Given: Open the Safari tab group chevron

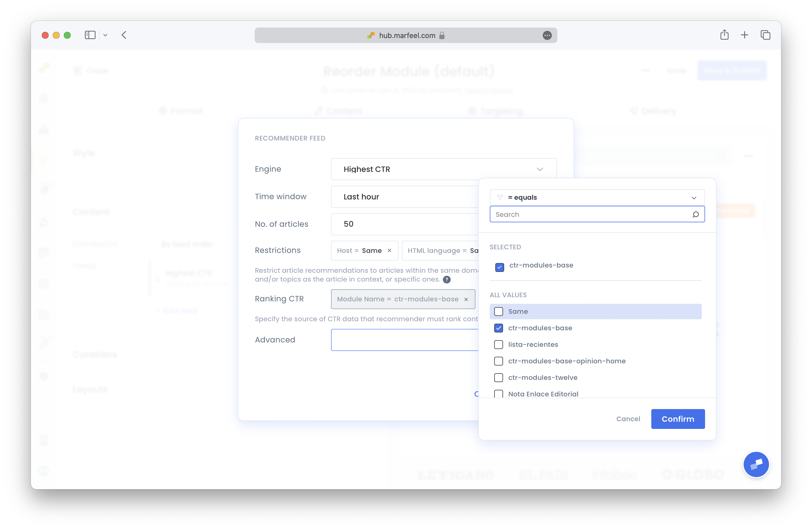Looking at the screenshot, I should pyautogui.click(x=105, y=35).
